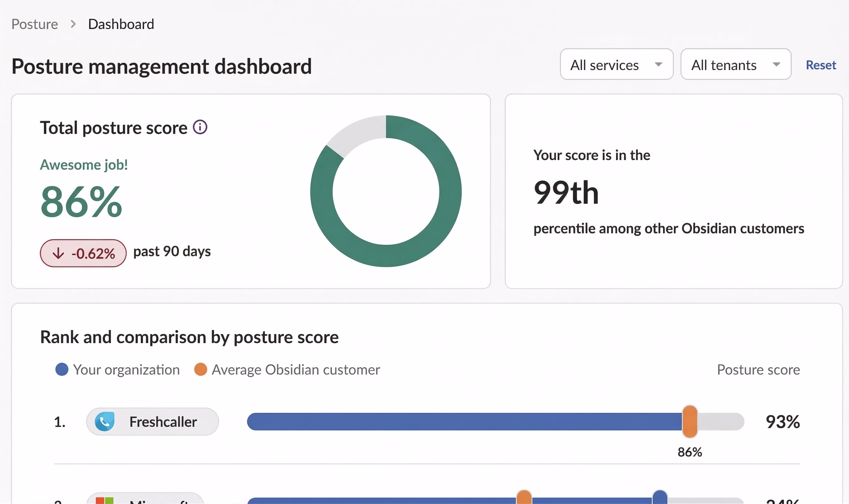
Task: Click the Freshcaller phone app icon
Action: [x=105, y=422]
